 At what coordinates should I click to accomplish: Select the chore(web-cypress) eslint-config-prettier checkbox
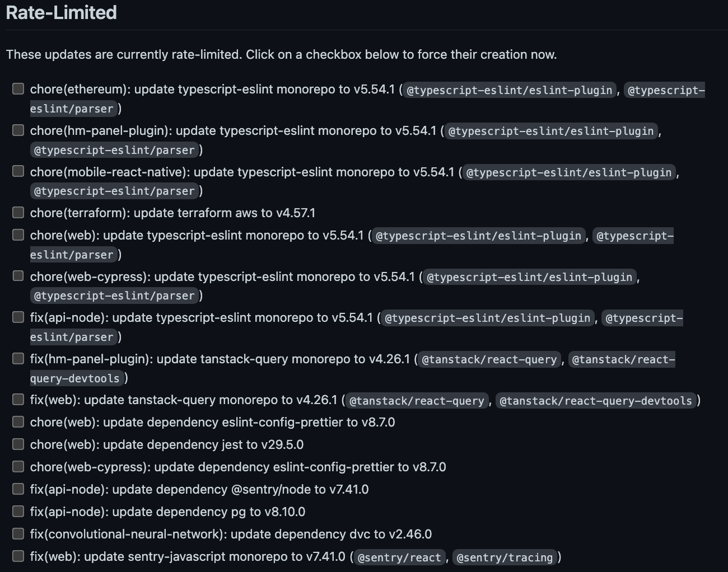point(18,466)
